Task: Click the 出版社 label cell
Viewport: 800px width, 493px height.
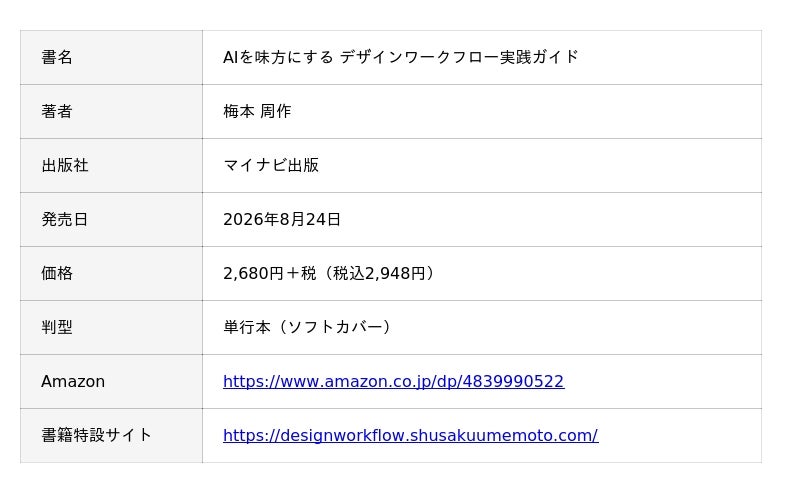Action: [111, 165]
